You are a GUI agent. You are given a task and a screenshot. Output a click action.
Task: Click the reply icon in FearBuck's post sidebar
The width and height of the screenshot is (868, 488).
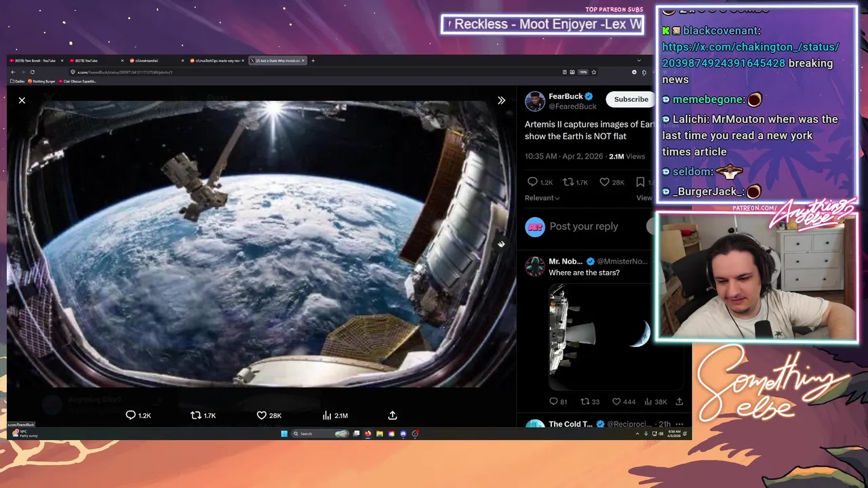point(532,182)
